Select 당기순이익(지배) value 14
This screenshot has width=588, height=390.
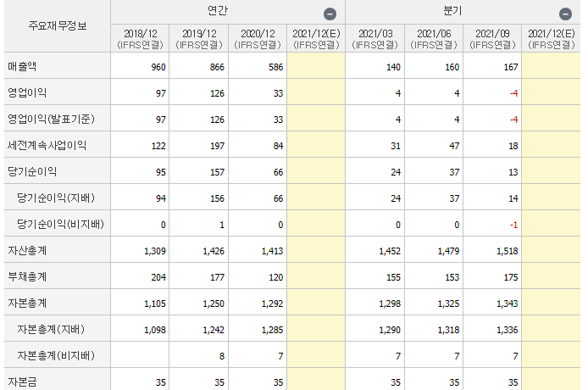click(513, 198)
